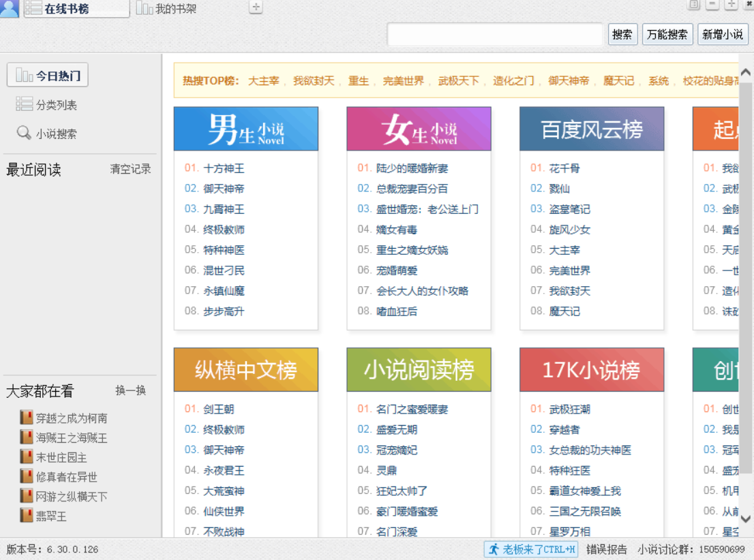Screen dimensions: 754x560
Task: Select the 在线书榜 tab
Action: [x=76, y=9]
